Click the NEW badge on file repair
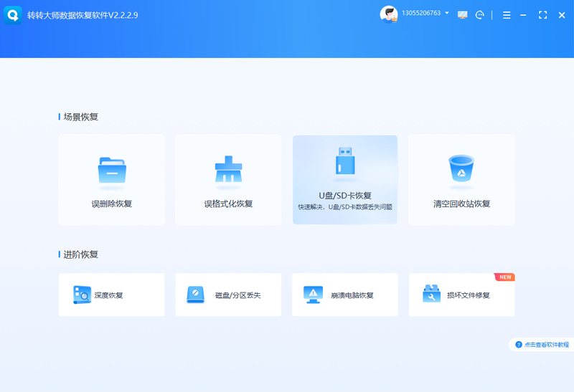 [x=504, y=277]
